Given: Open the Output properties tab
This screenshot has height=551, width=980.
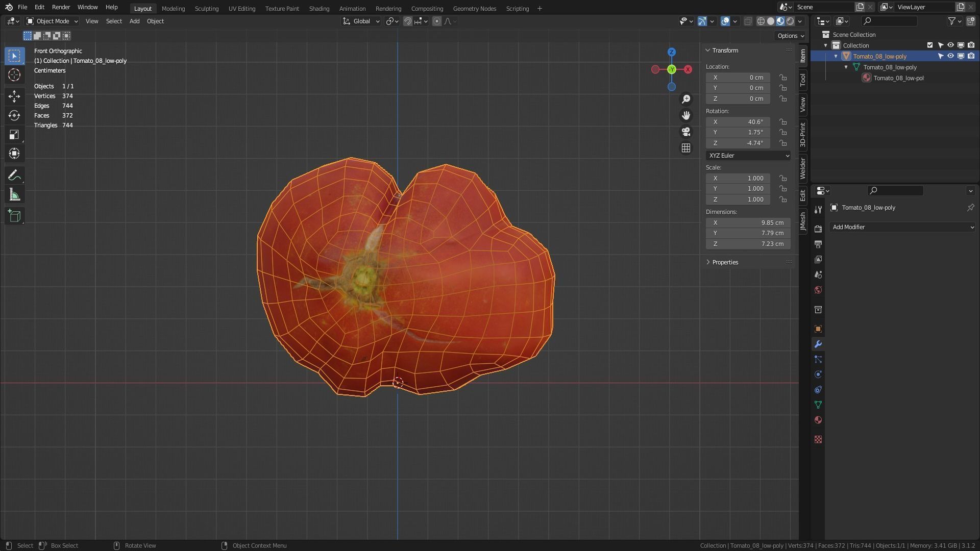Looking at the screenshot, I should (818, 244).
